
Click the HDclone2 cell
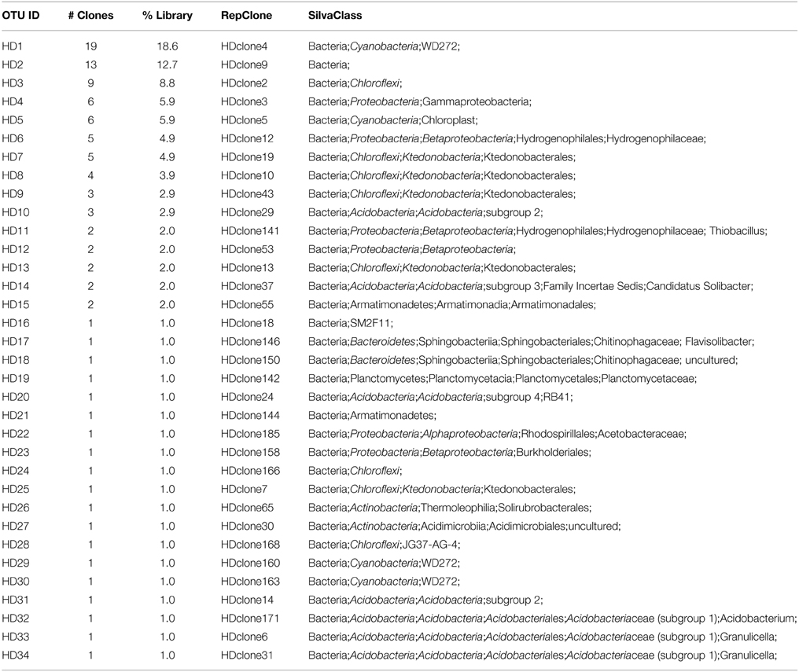(244, 83)
